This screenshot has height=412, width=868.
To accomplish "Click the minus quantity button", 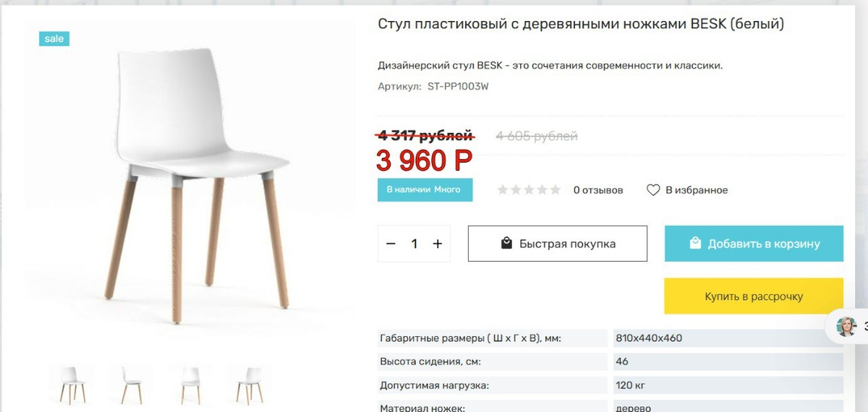I will (x=391, y=244).
